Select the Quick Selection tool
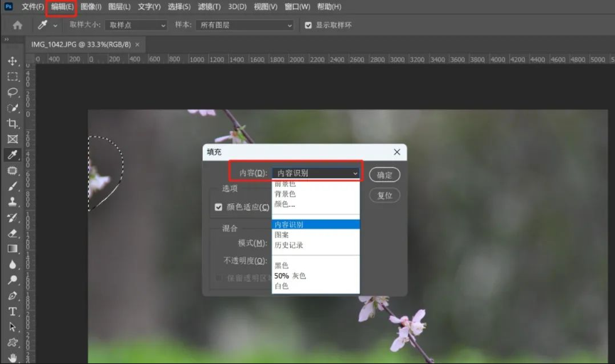 click(x=12, y=108)
